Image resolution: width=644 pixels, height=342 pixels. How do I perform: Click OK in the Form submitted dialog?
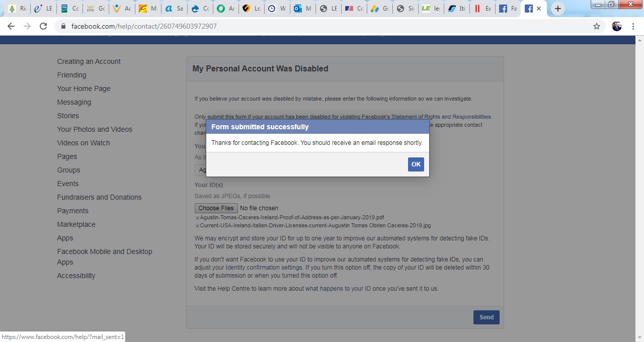tap(416, 164)
